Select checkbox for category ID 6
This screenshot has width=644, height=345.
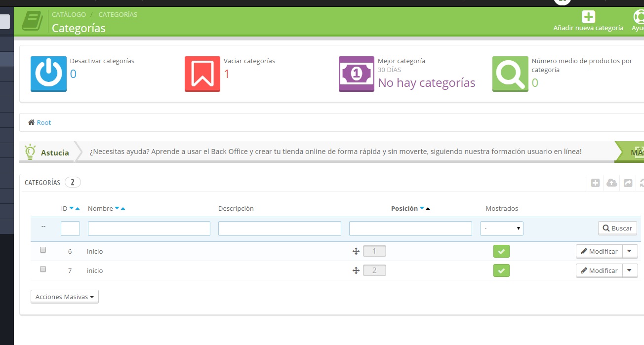43,250
